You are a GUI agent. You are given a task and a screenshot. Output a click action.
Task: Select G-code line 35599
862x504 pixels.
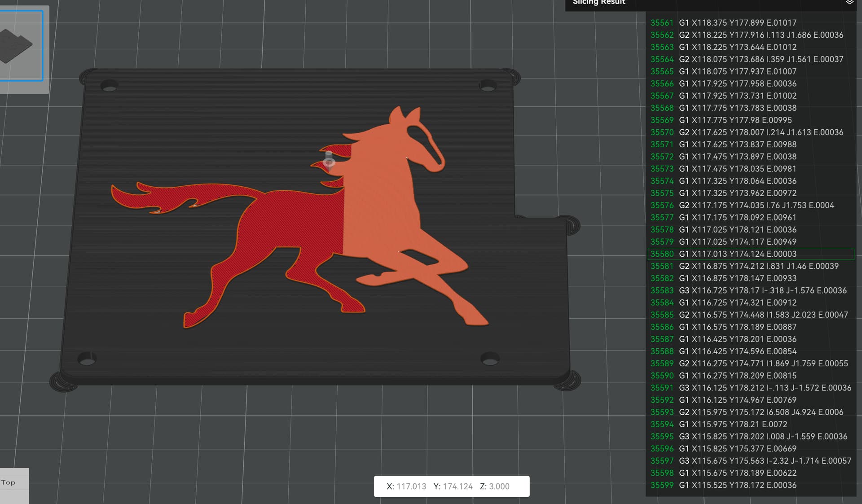tap(751, 485)
